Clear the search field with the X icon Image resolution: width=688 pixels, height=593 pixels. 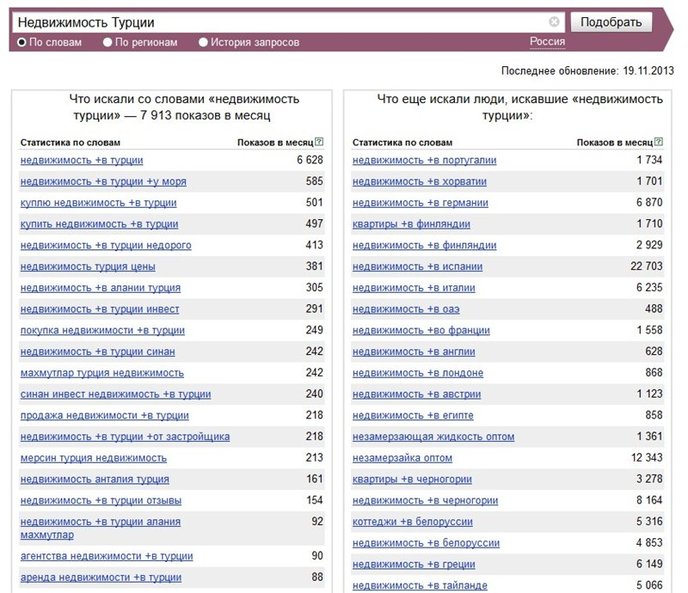[554, 22]
